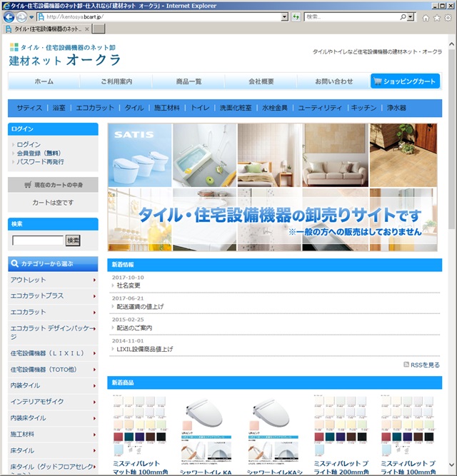Open the ミスティパレット マット釉 100mm角 product thumbnail

click(x=140, y=425)
